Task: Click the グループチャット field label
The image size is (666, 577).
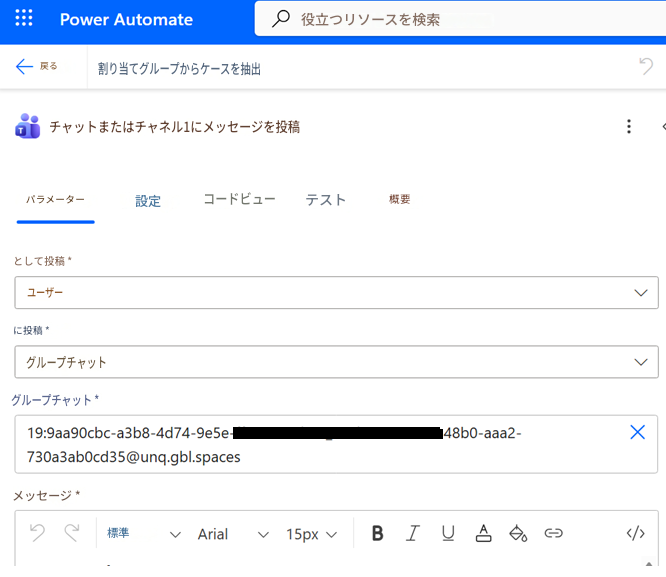Action: click(55, 399)
